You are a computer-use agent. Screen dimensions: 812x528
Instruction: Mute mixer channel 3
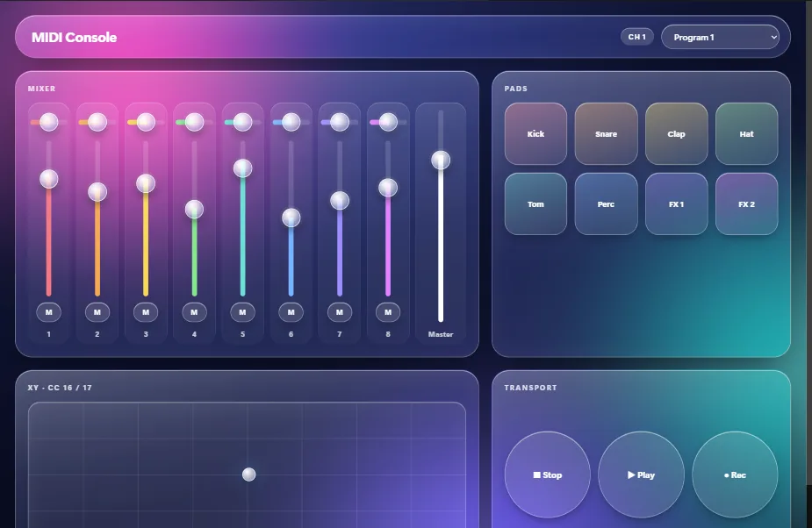point(146,312)
